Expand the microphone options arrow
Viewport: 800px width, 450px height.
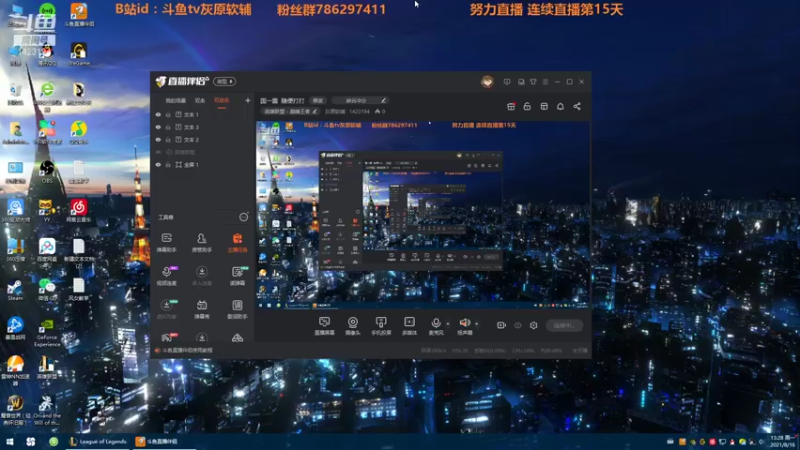pyautogui.click(x=448, y=323)
